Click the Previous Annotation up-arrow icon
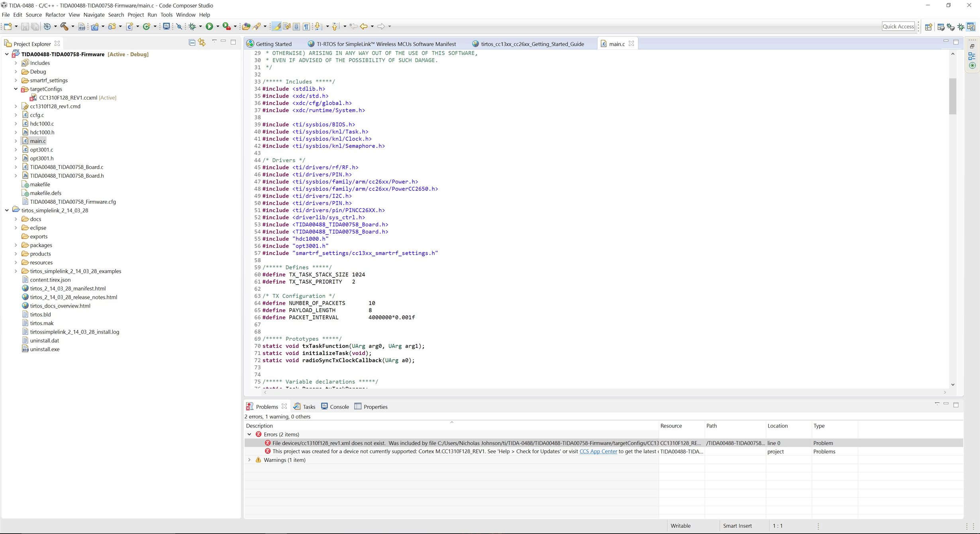Image resolution: width=980 pixels, height=534 pixels. pos(335,26)
